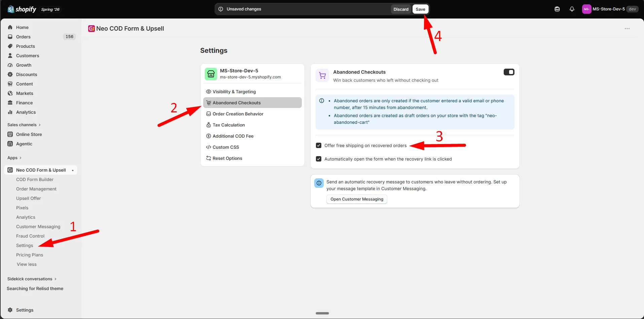Click the admin Settings gear icon

click(10, 310)
